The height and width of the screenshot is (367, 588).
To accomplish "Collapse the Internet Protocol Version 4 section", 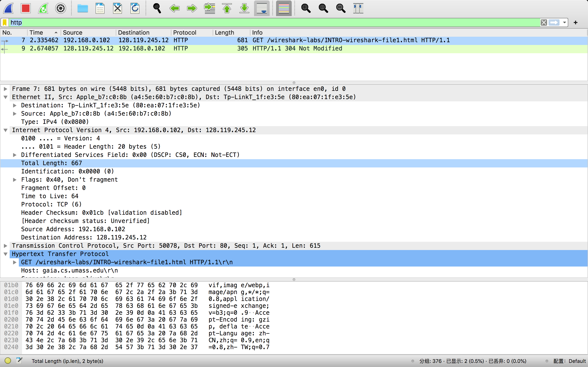I will tap(5, 130).
